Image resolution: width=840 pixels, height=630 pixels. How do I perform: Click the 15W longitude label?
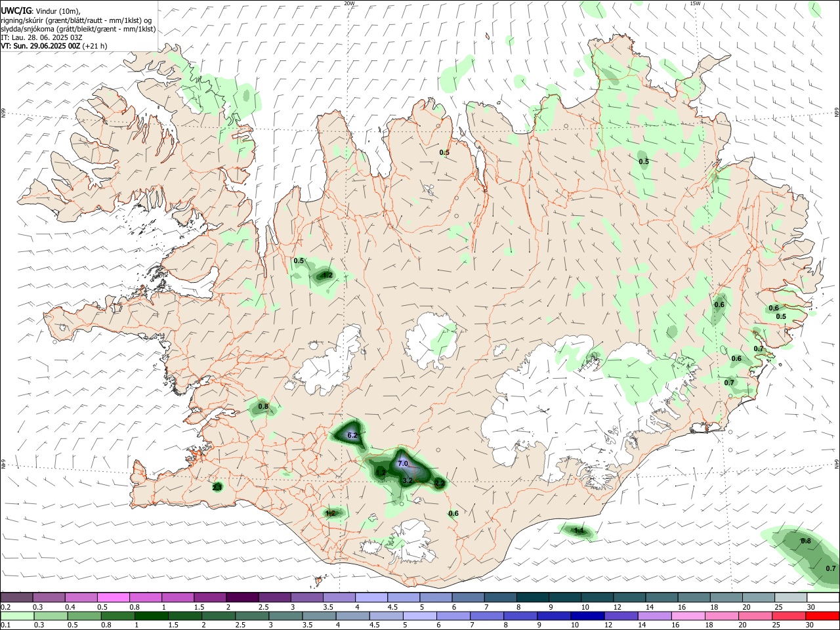[x=695, y=3]
